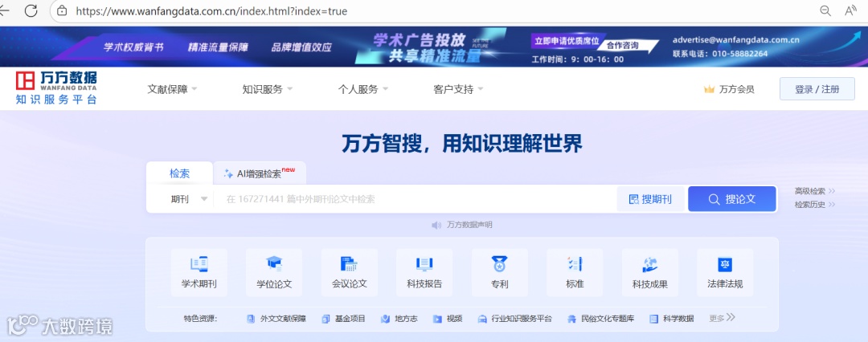
Task: Click the 特色资源 label
Action: [x=200, y=319]
